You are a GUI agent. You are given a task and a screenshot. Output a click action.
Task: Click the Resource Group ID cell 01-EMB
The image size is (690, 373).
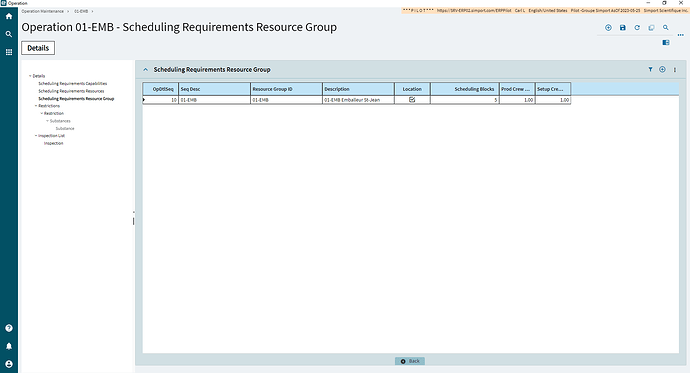[x=286, y=100]
